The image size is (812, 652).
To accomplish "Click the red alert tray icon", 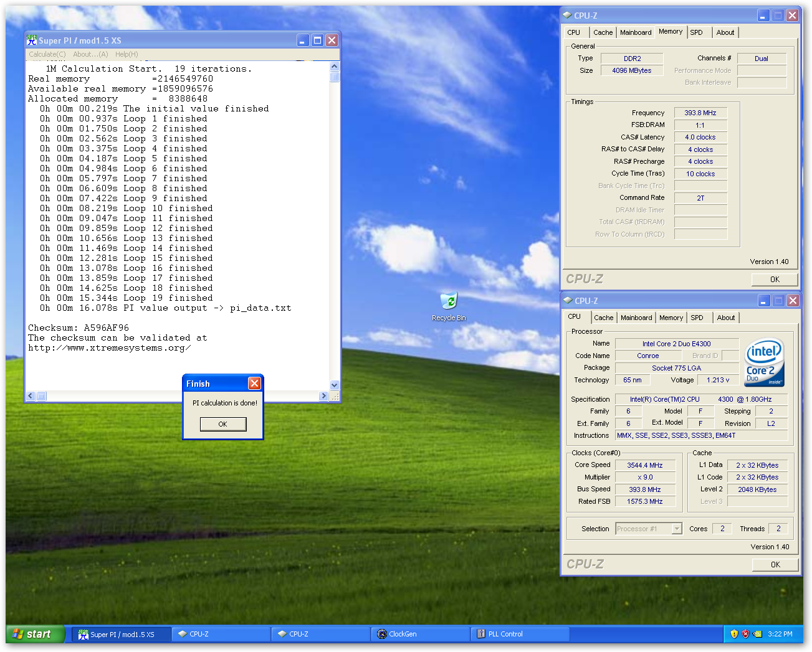I will pos(745,634).
